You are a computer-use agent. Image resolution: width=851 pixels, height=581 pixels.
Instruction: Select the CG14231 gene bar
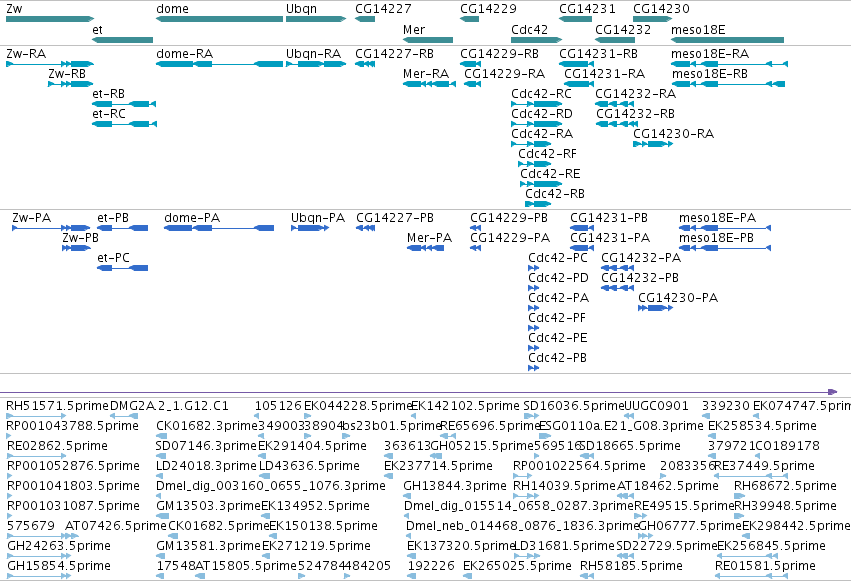coord(575,19)
